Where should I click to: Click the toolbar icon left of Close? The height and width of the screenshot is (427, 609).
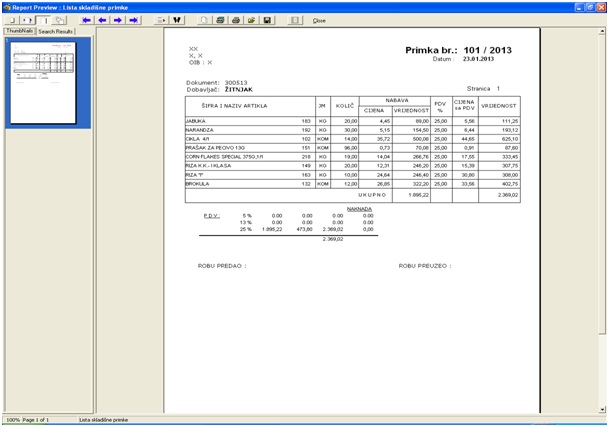click(x=295, y=20)
